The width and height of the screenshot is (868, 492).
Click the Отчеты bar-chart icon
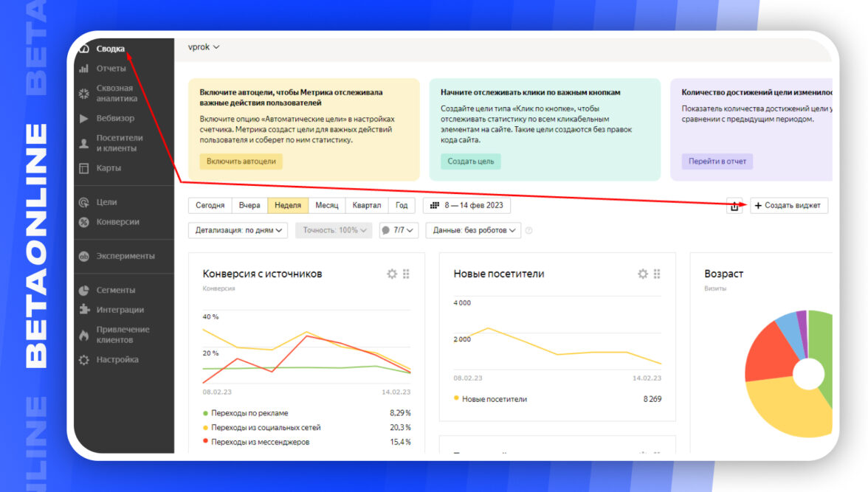coord(83,69)
